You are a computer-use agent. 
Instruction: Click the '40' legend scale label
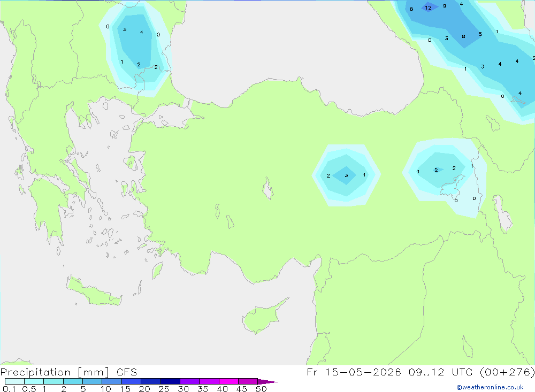(222, 389)
